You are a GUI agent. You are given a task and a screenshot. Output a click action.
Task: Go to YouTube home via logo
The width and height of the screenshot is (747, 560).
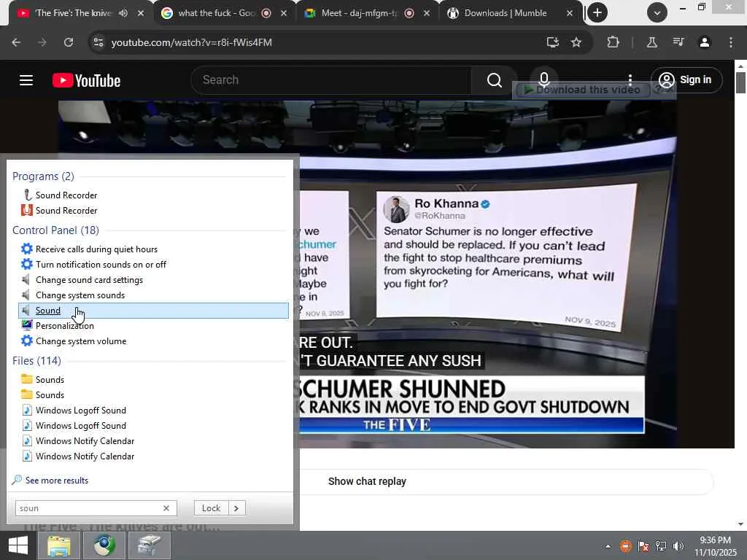click(x=86, y=80)
